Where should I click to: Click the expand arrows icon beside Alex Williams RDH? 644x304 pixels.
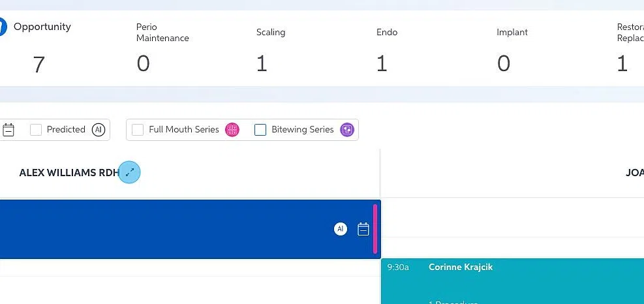[129, 172]
